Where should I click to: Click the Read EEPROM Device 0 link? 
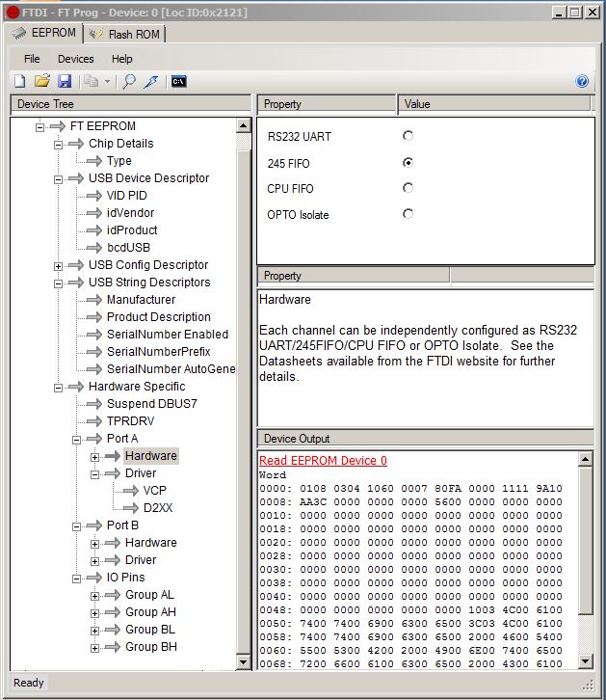click(323, 461)
